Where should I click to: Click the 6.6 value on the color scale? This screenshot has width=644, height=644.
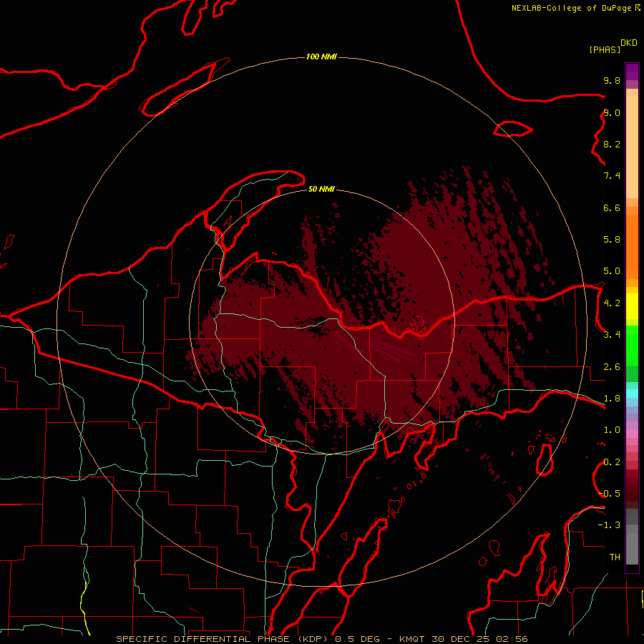612,208
